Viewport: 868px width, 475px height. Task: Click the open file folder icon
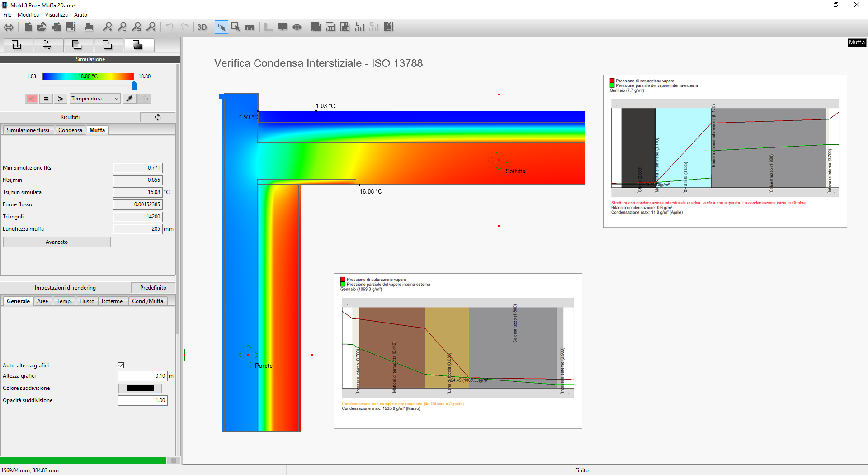coord(42,27)
